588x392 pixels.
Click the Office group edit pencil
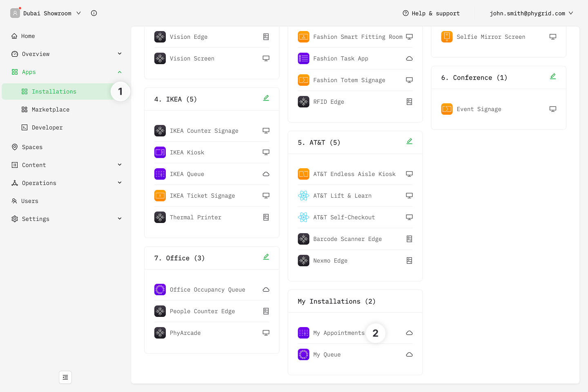click(x=266, y=257)
